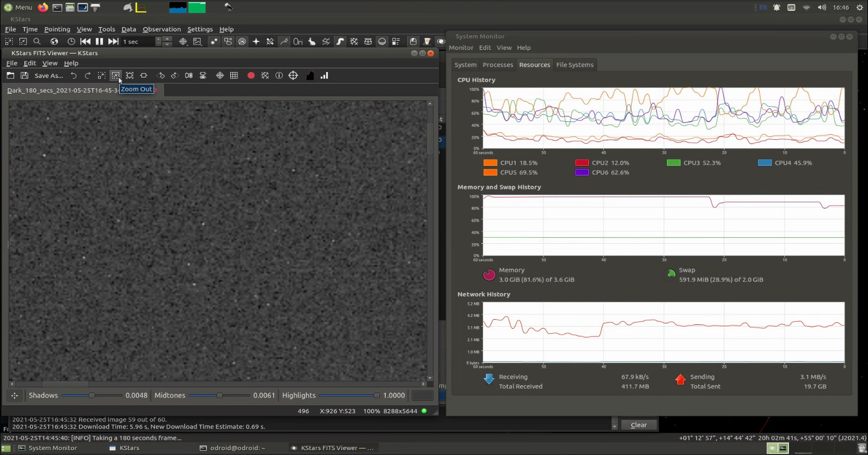This screenshot has height=455, width=868.
Task: Click Memory pie color icon
Action: click(489, 275)
